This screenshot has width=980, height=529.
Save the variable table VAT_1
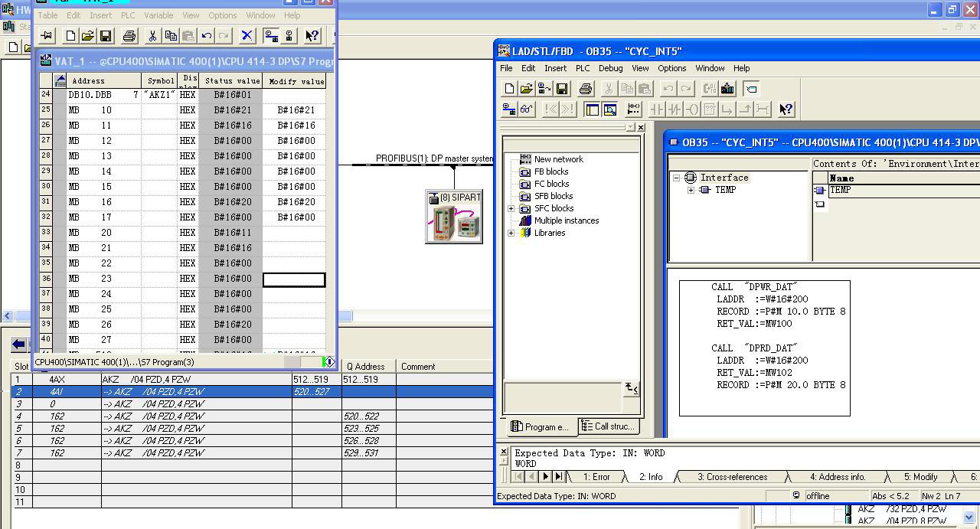pyautogui.click(x=106, y=35)
